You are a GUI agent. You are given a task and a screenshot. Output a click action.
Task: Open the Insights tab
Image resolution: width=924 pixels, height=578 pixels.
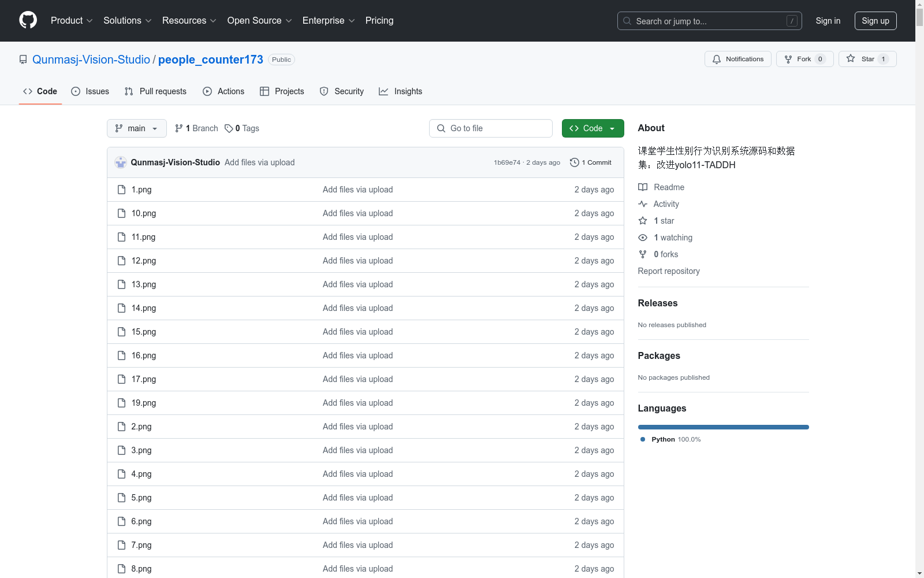tap(401, 91)
